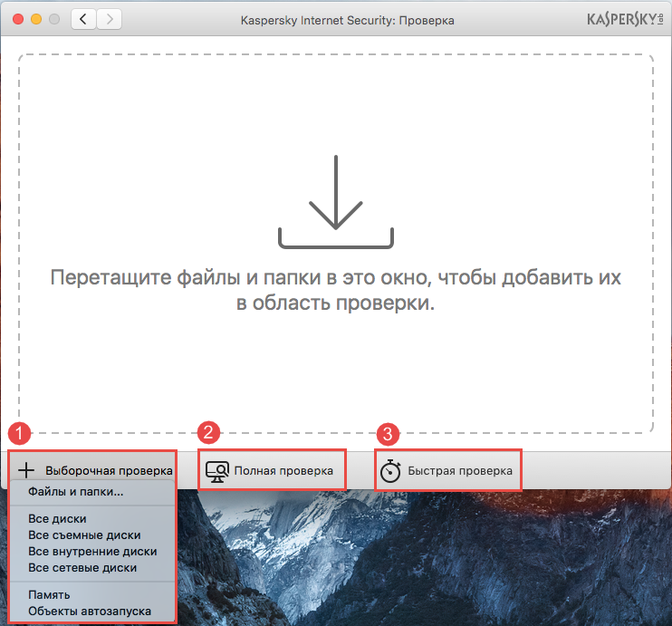The height and width of the screenshot is (626, 672).
Task: Start Быстрая проверка
Action: (448, 470)
